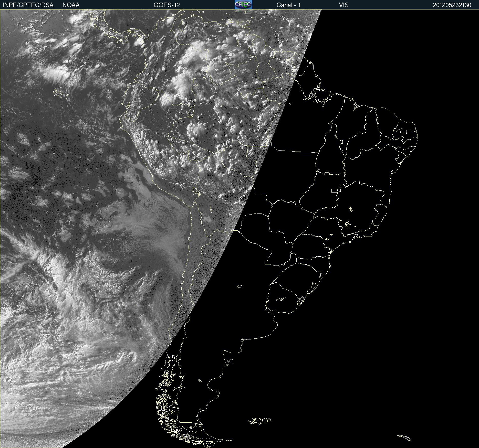Screen dimensions: 479x448
Task: Click the 201205232130 timestamp
Action: pos(452,5)
